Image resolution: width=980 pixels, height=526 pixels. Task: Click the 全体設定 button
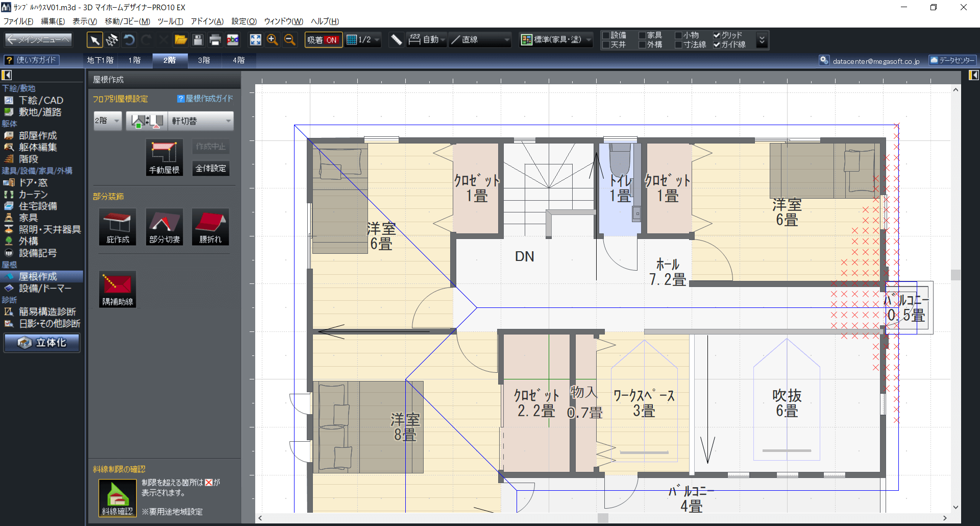(x=211, y=169)
